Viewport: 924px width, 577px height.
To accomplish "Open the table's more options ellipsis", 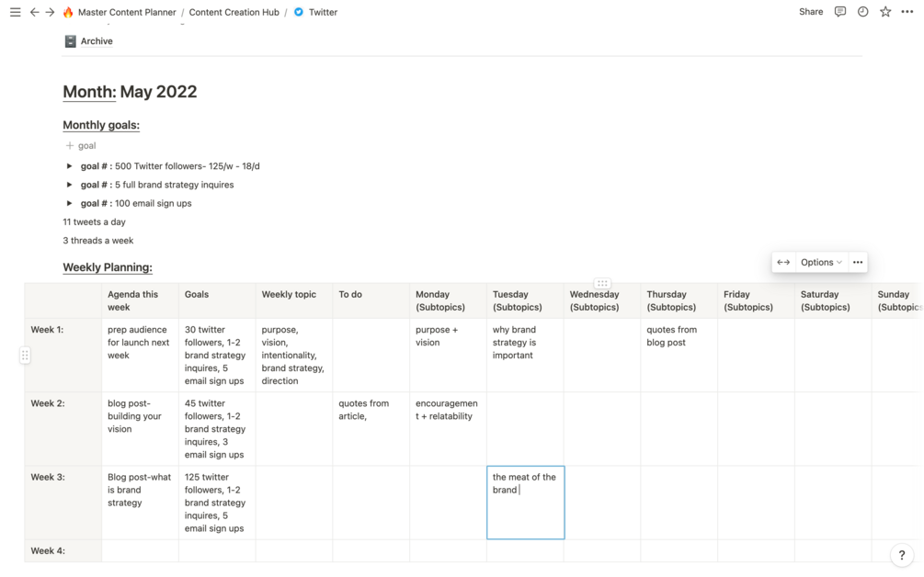I will pos(858,262).
